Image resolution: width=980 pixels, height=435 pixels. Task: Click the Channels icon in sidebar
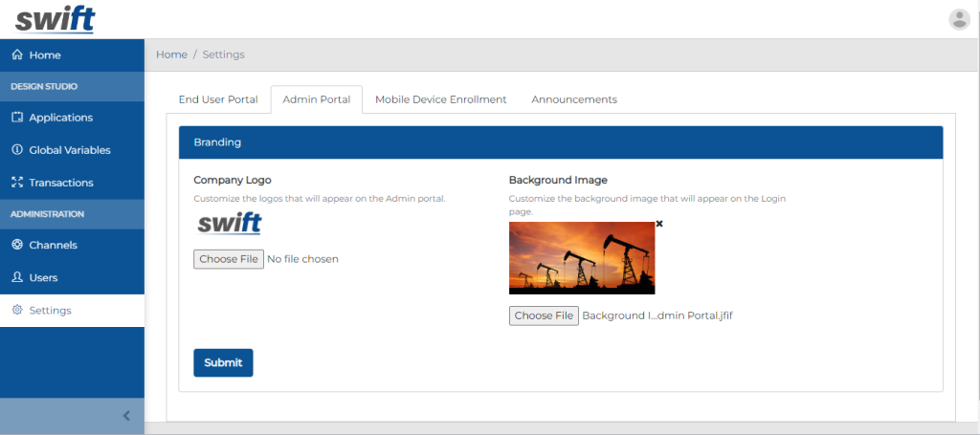(x=17, y=245)
